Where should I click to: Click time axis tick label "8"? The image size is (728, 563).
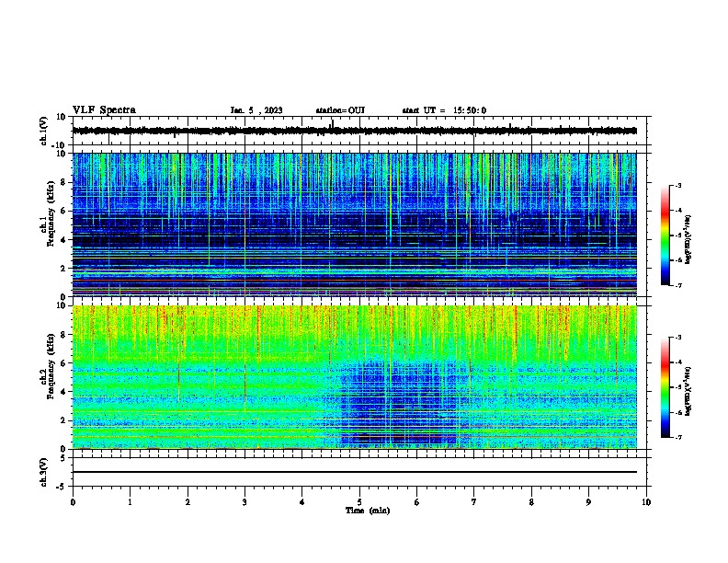pyautogui.click(x=531, y=502)
